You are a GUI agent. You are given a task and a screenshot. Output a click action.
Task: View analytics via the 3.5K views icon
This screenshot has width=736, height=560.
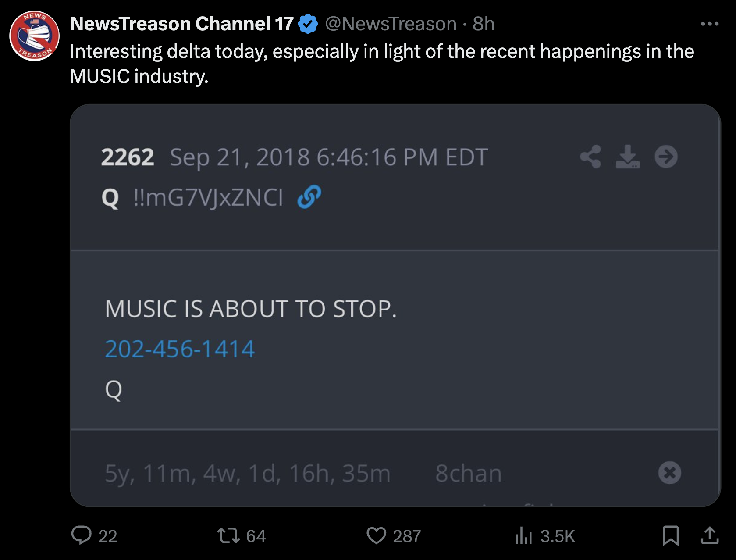pyautogui.click(x=524, y=535)
